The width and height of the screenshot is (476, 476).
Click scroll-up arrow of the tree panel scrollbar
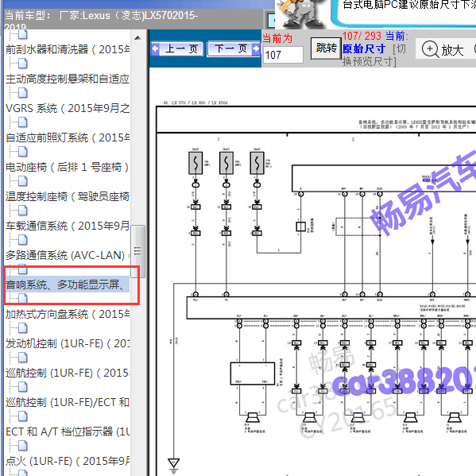click(x=137, y=38)
